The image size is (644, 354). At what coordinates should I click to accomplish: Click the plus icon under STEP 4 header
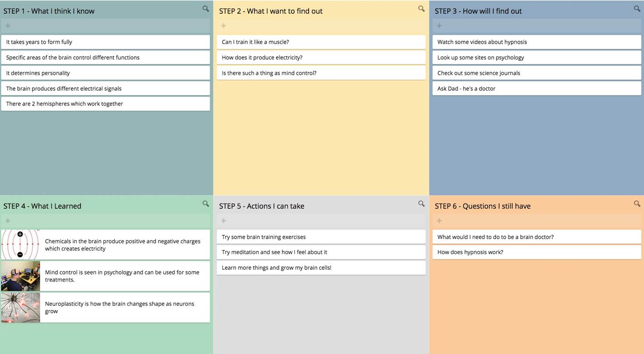pos(8,221)
